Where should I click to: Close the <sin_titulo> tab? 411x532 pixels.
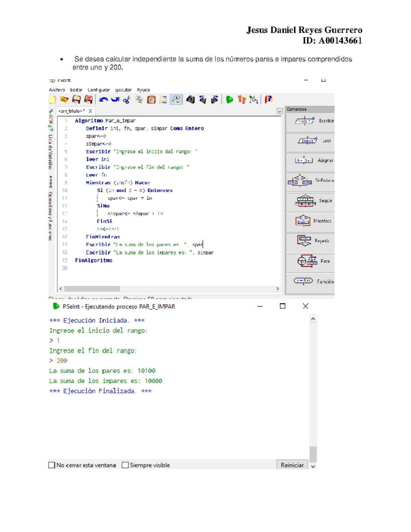[x=90, y=111]
